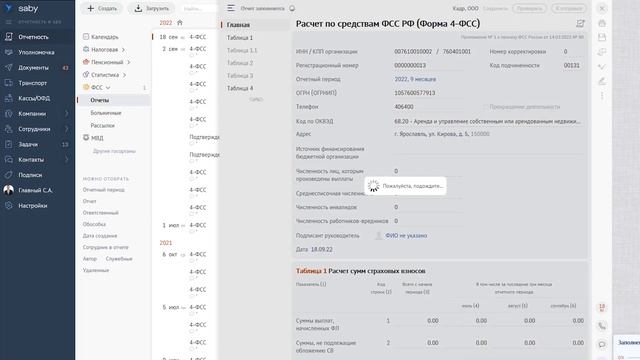Open the Больничные subsection
640x360 pixels.
pos(106,113)
